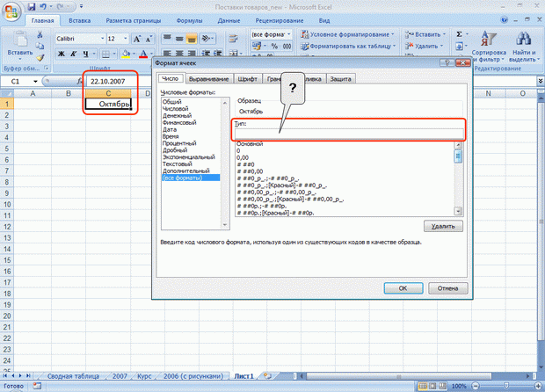Zoom in with the plus button
The height and width of the screenshot is (392, 545).
tap(538, 386)
